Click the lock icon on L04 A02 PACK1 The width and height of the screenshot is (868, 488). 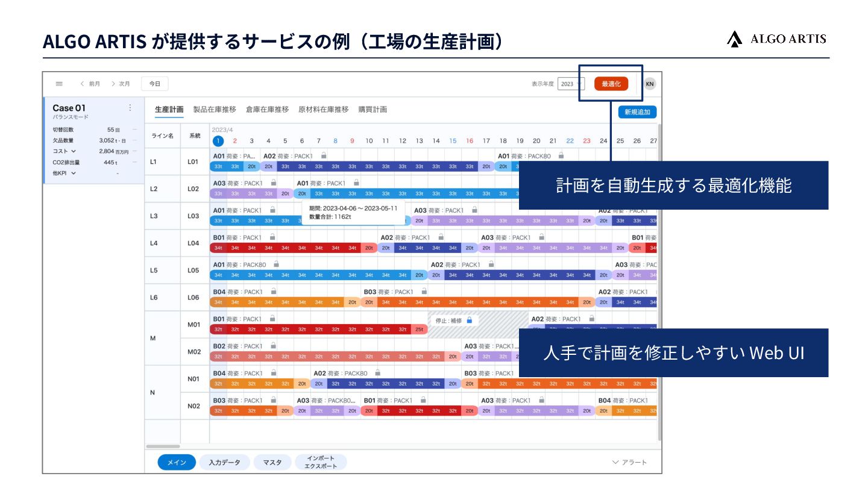pos(441,237)
